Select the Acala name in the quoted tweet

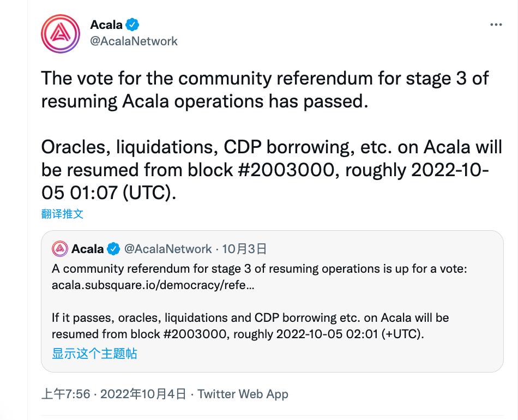pyautogui.click(x=86, y=248)
